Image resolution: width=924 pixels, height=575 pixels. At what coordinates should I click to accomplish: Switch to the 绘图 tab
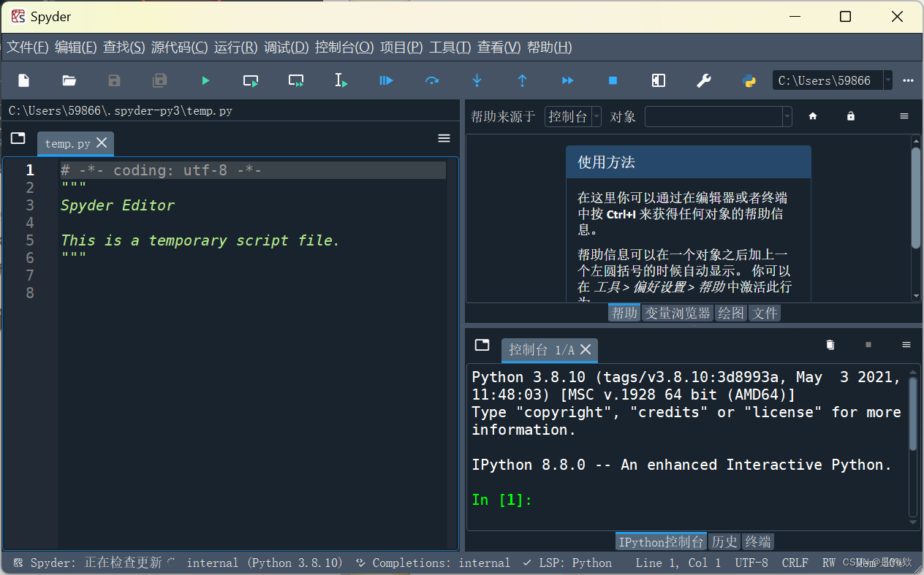click(731, 313)
